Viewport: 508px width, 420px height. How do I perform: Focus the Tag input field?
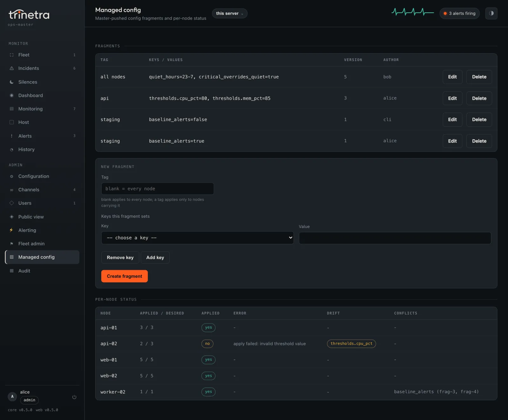click(157, 189)
